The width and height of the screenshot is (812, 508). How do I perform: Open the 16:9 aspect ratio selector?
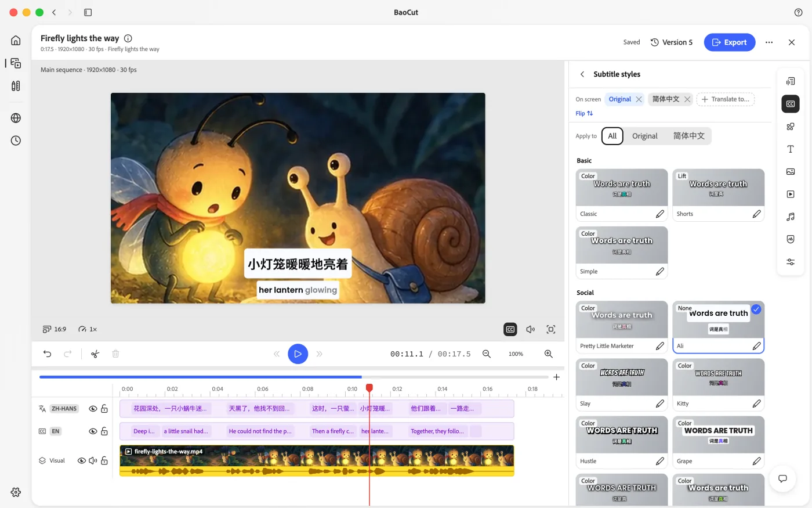(55, 329)
